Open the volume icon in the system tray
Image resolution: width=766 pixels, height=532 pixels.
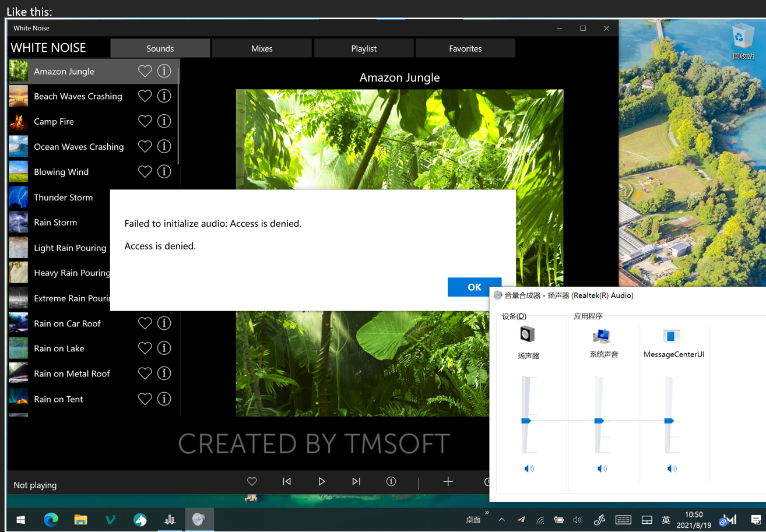click(x=577, y=520)
